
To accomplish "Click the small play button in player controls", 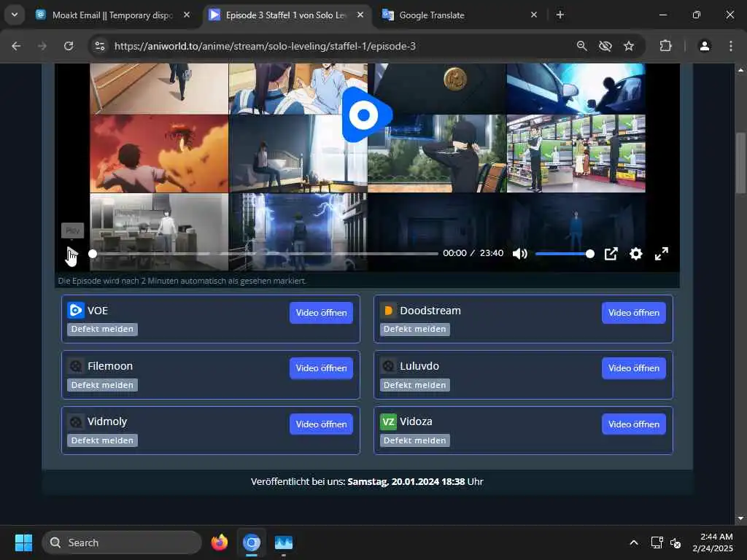I will [x=71, y=254].
